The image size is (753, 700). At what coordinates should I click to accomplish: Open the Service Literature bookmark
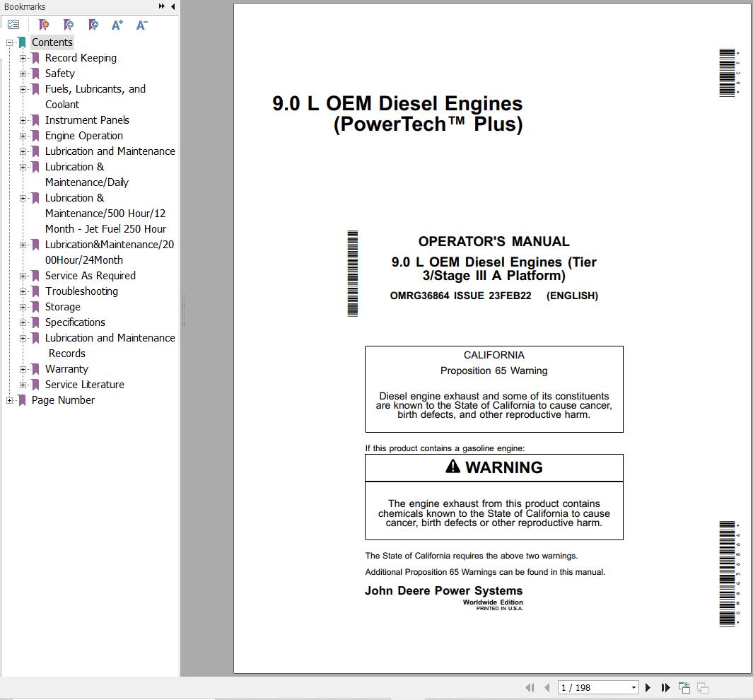click(x=85, y=385)
